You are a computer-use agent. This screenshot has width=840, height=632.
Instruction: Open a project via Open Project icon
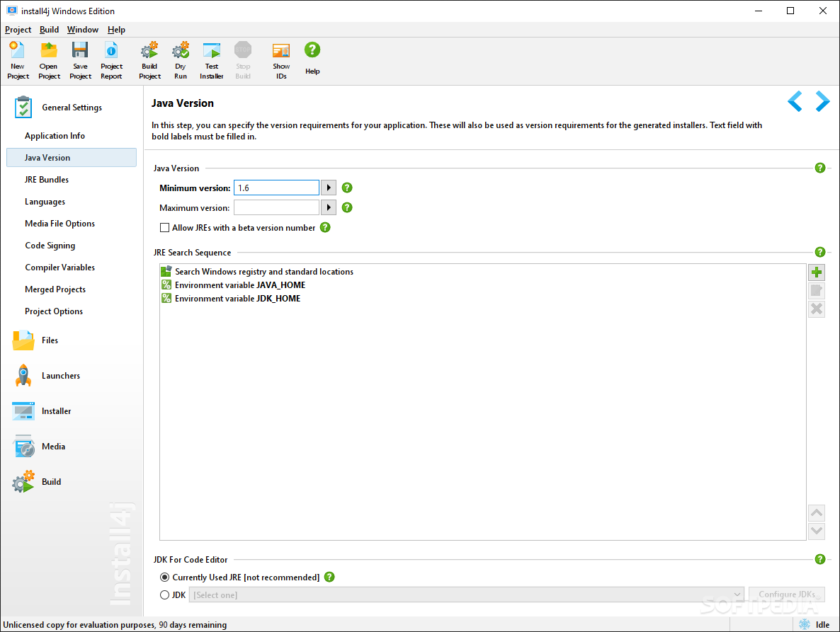(x=49, y=60)
